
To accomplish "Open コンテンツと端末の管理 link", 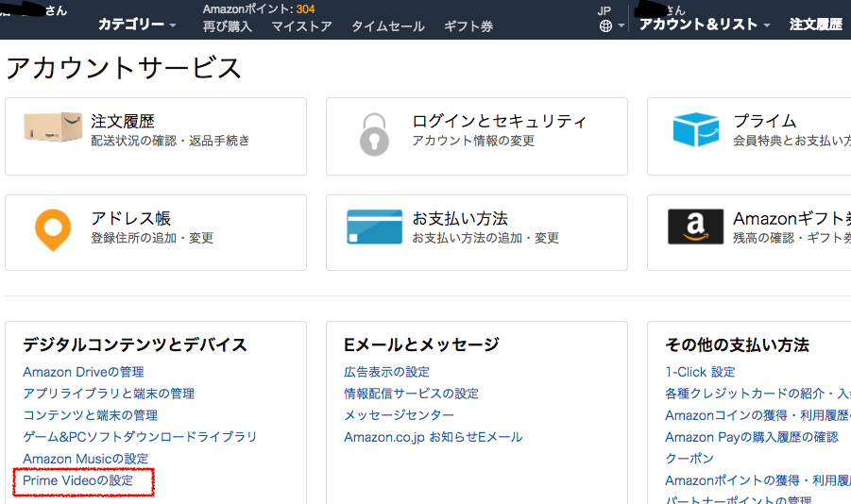I will (90, 415).
